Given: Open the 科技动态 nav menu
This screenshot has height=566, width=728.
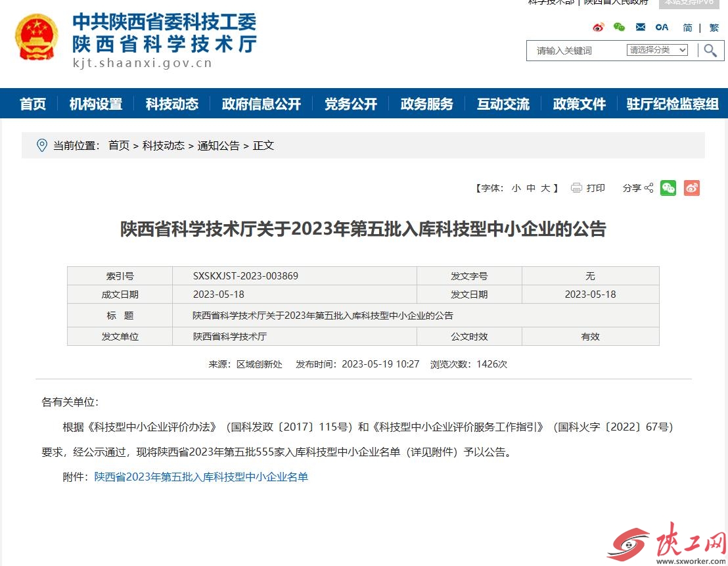Looking at the screenshot, I should (x=172, y=104).
